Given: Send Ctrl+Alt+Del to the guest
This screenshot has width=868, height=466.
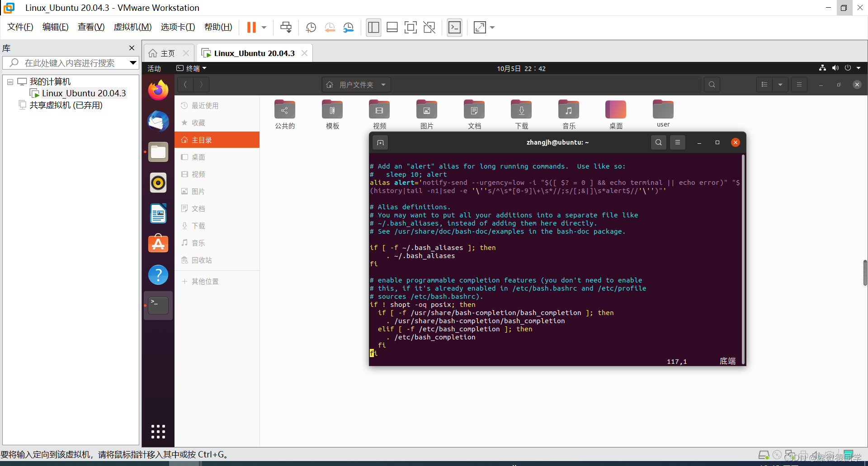Looking at the screenshot, I should pos(286,27).
